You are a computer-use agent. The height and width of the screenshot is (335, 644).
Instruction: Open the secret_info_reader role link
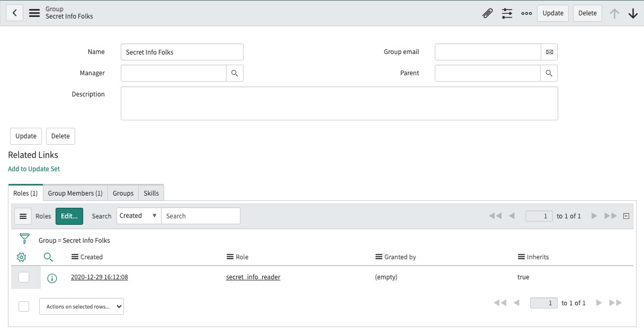(253, 277)
